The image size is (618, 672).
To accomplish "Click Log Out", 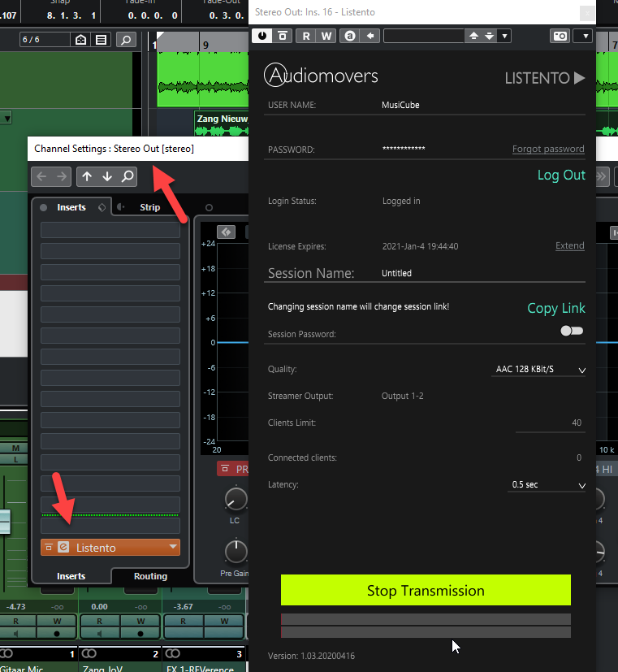I will coord(561,175).
